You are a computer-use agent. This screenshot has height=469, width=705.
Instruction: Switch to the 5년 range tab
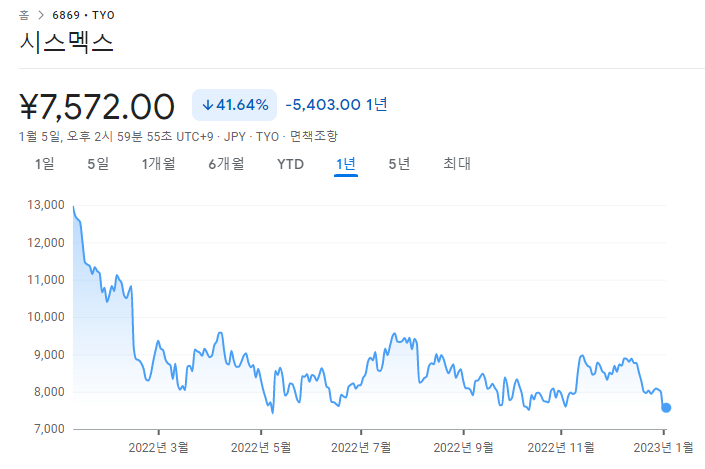tap(399, 164)
